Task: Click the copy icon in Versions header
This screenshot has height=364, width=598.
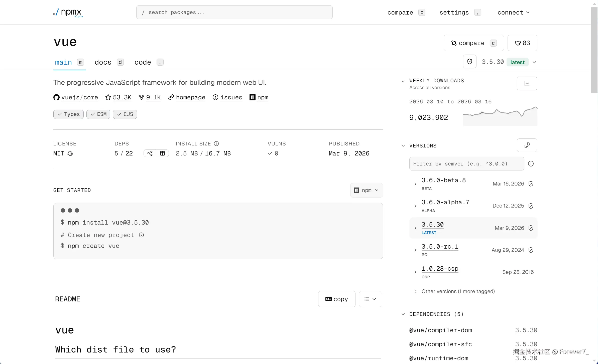Action: tap(527, 145)
